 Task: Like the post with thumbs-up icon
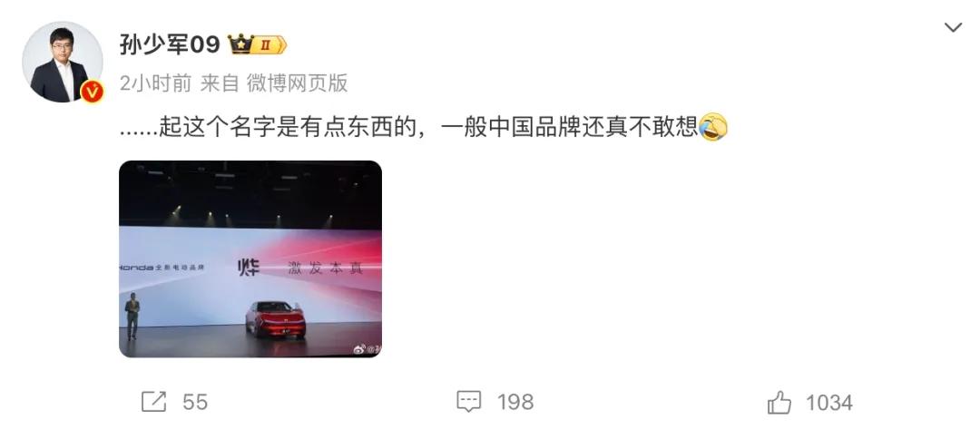779,402
